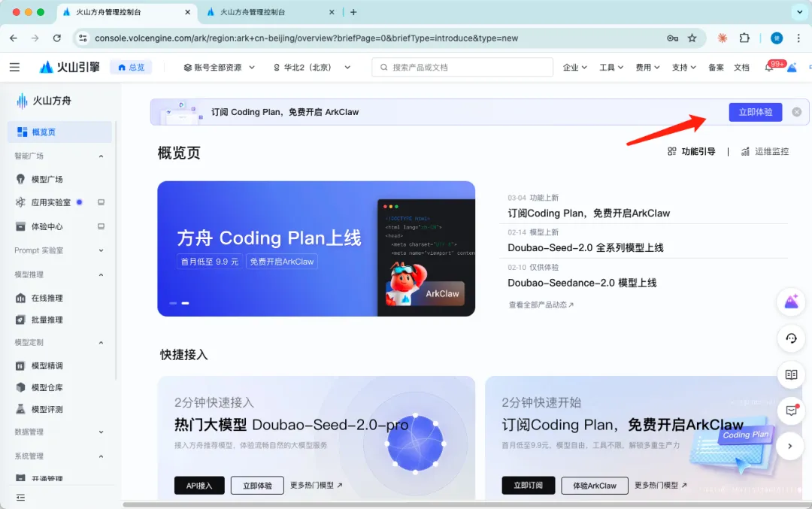Switch to 运维监控 view
This screenshot has height=509, width=812.
pos(765,151)
